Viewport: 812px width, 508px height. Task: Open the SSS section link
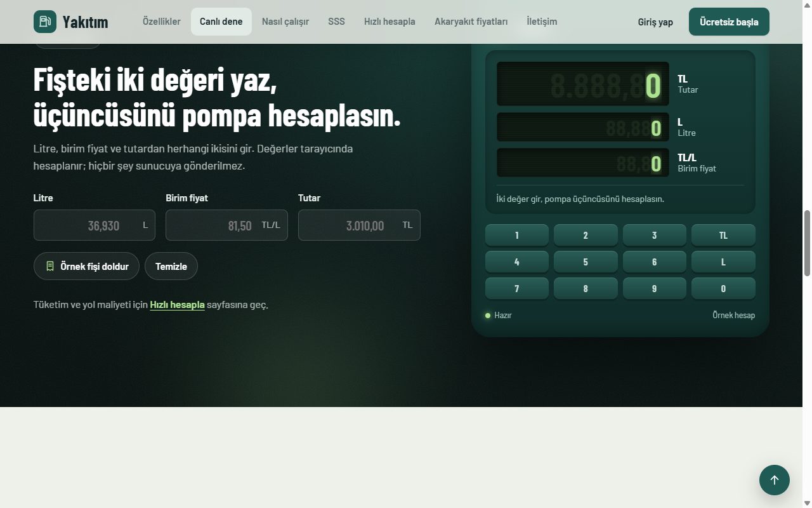pos(336,22)
